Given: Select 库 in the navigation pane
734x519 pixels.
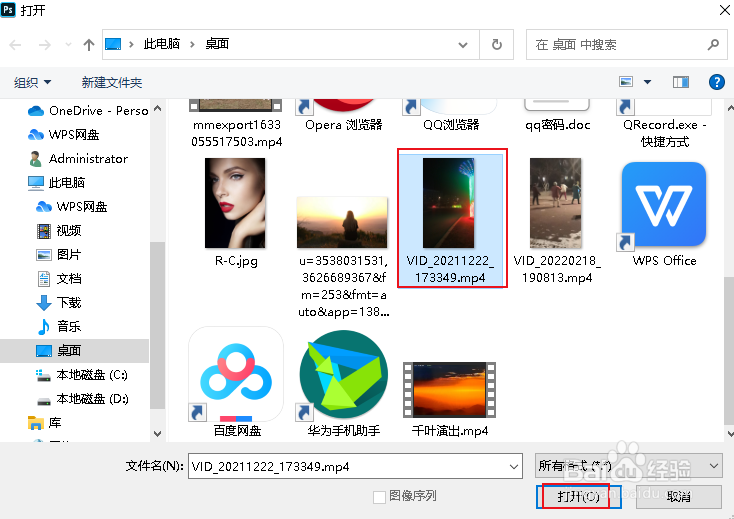Looking at the screenshot, I should click(44, 423).
